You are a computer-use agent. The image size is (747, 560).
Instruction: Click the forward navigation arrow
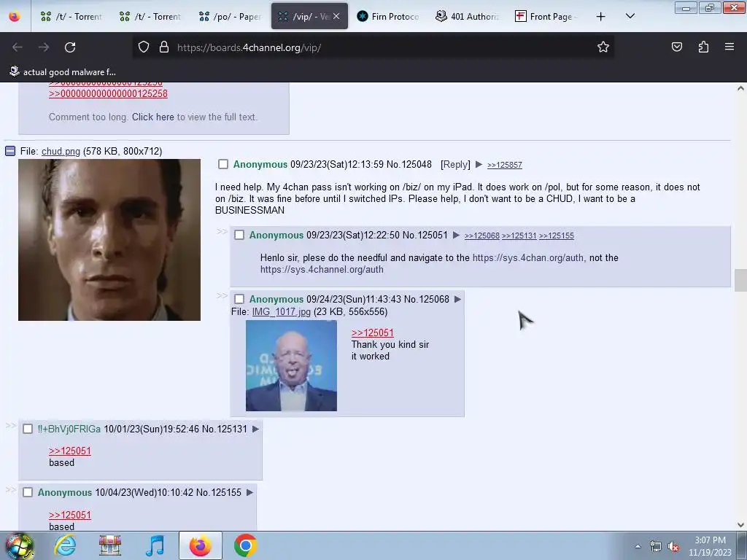44,47
